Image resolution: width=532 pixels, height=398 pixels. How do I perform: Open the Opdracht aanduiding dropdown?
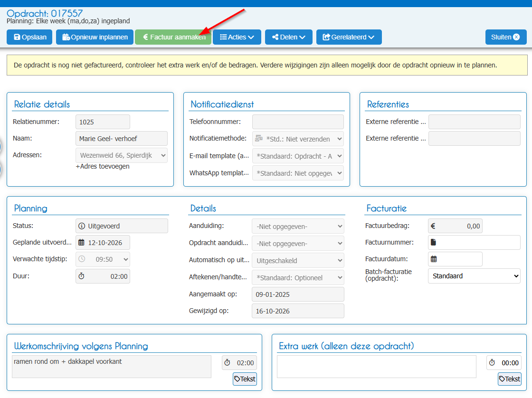[298, 243]
